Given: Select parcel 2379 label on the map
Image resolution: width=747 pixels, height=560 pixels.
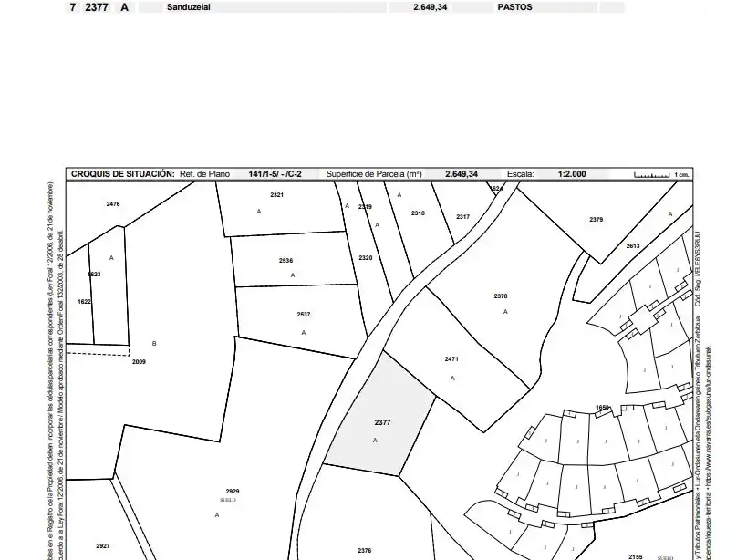Looking at the screenshot, I should [x=596, y=220].
